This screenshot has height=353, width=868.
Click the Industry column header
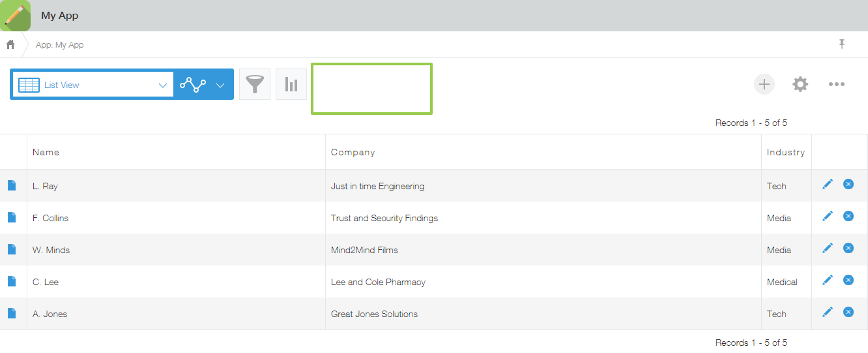click(785, 152)
